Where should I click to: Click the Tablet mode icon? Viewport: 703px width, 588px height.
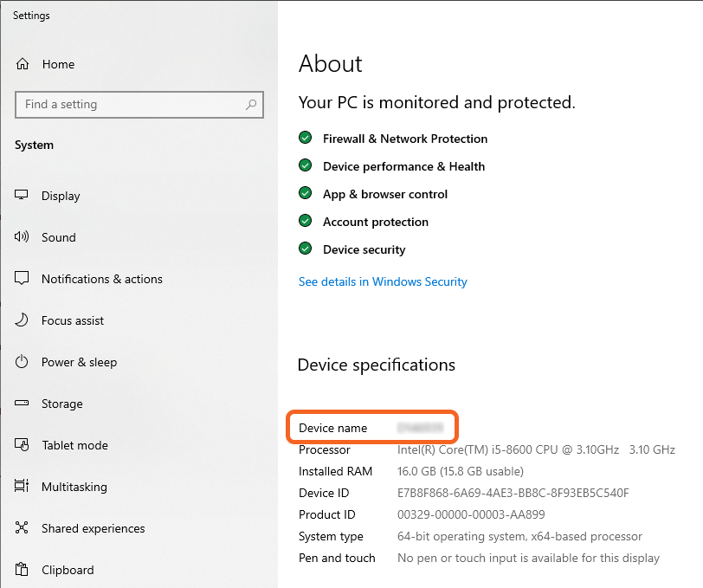point(23,445)
